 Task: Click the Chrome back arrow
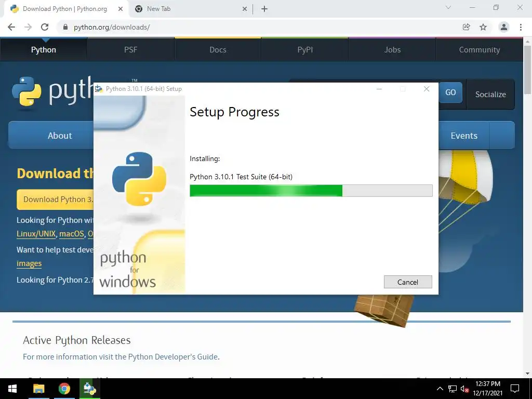point(11,27)
